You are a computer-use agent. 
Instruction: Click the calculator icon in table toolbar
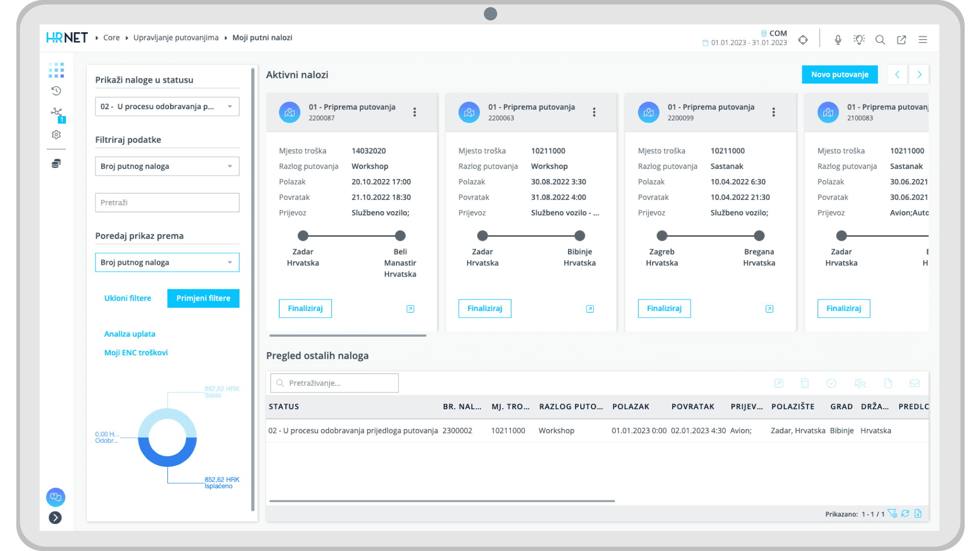[805, 383]
